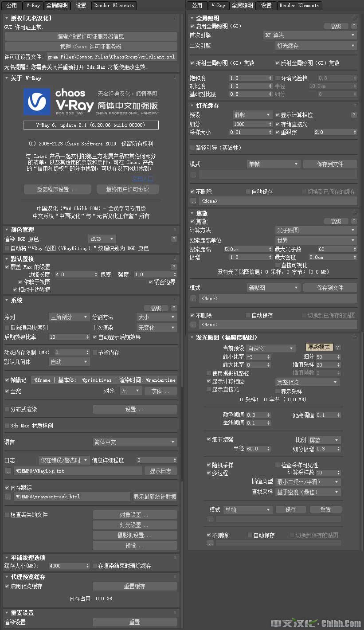Switch to the V-Ray tab in left panel
Image resolution: width=364 pixels, height=630 pixels.
tap(33, 5)
